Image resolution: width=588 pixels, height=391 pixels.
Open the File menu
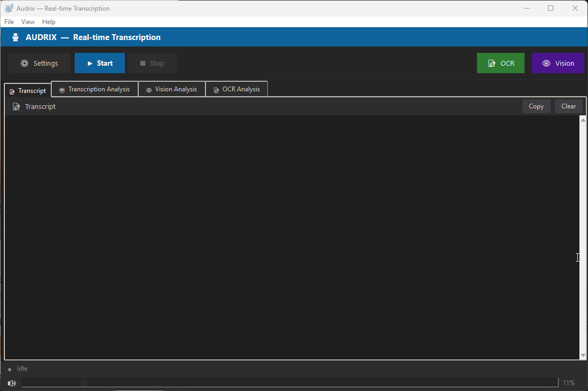[9, 22]
